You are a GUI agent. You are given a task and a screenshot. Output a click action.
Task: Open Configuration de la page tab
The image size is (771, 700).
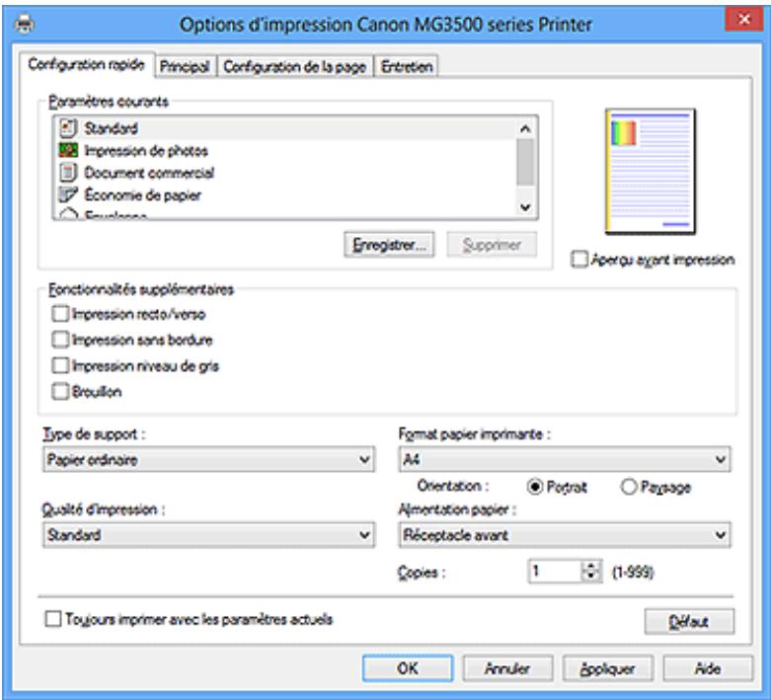tap(294, 66)
